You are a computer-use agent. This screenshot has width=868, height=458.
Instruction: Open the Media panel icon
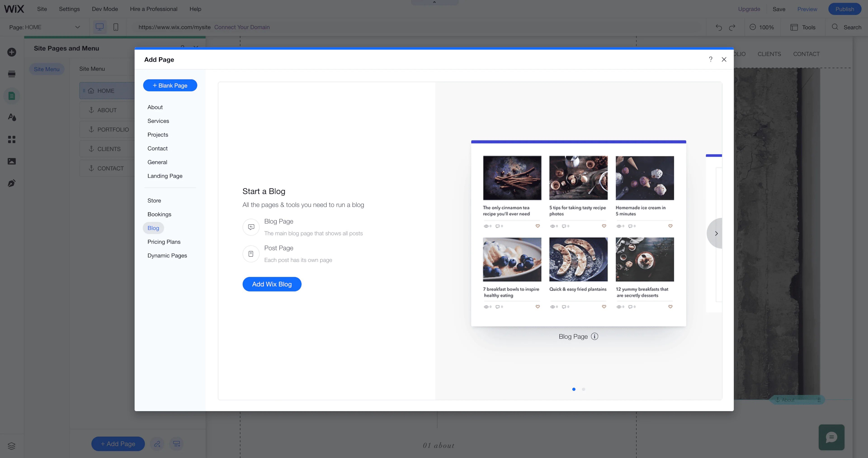coord(12,161)
